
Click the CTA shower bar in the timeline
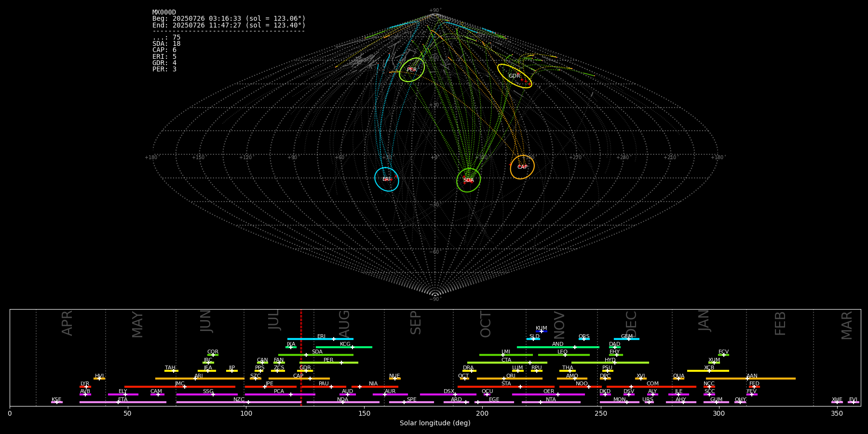pyautogui.click(x=507, y=363)
